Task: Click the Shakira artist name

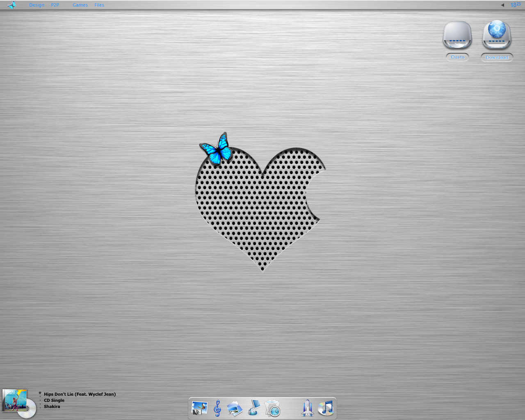Action: [x=52, y=406]
